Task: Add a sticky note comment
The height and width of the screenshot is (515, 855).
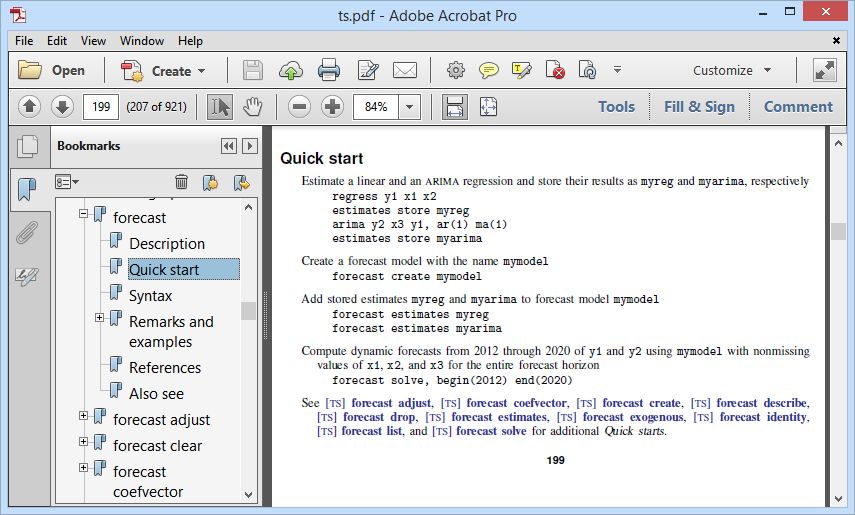Action: pos(489,70)
